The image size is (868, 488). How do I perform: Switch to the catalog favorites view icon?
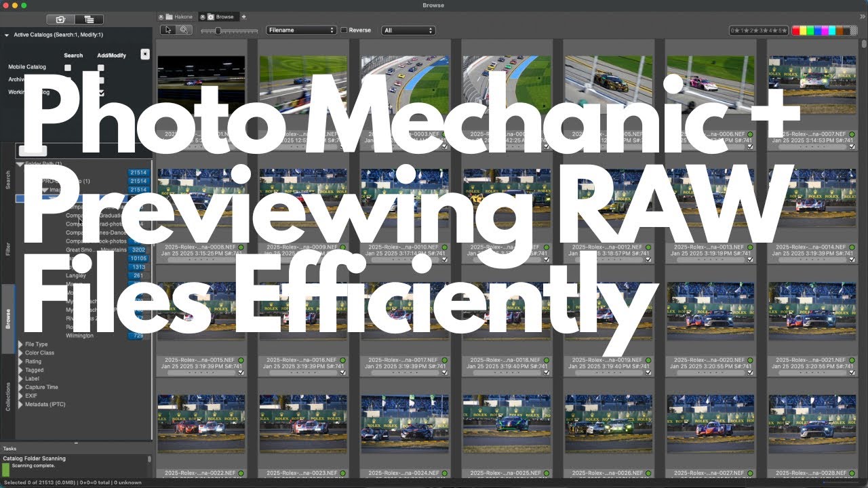(x=60, y=20)
